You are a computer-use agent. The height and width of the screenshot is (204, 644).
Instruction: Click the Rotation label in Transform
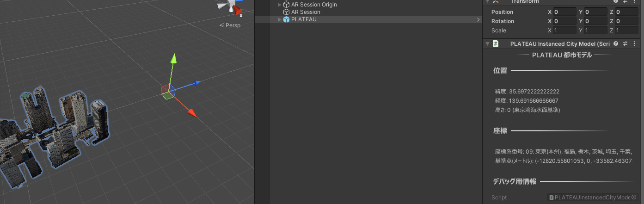tap(503, 21)
